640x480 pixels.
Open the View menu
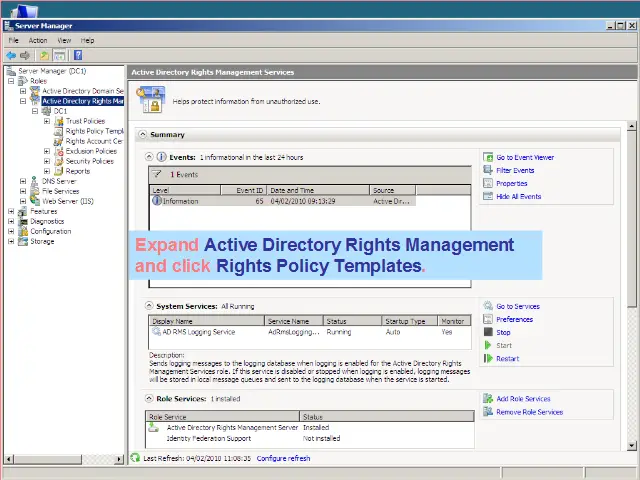(64, 40)
